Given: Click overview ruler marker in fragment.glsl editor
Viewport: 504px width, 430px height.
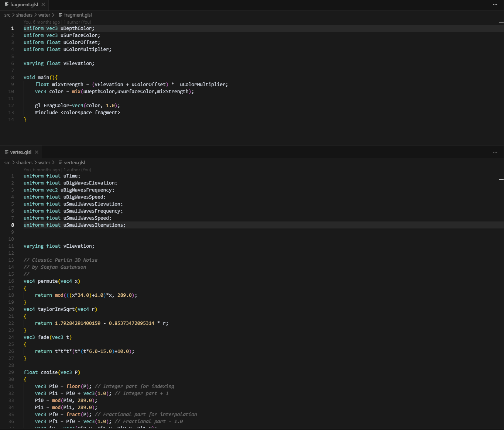Looking at the screenshot, I should [501, 22].
